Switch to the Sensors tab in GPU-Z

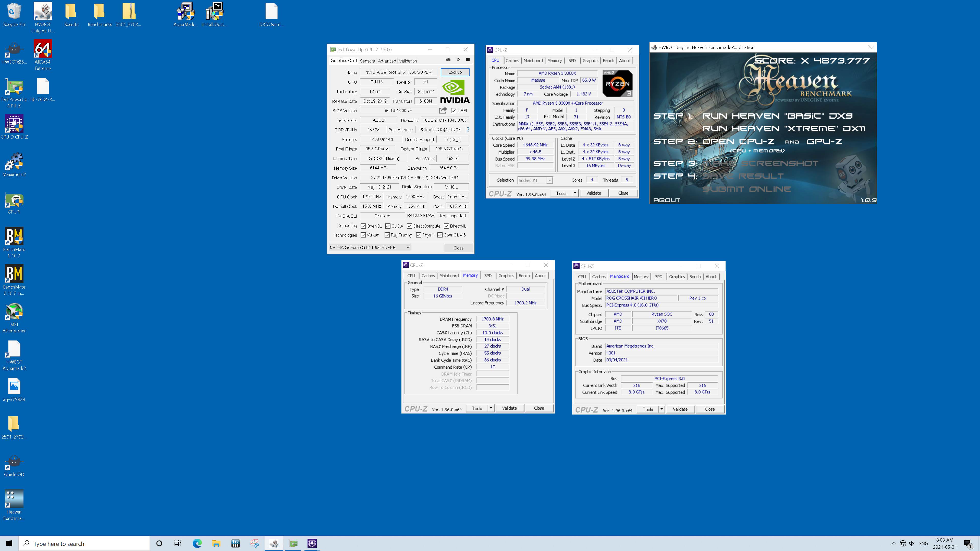367,61
